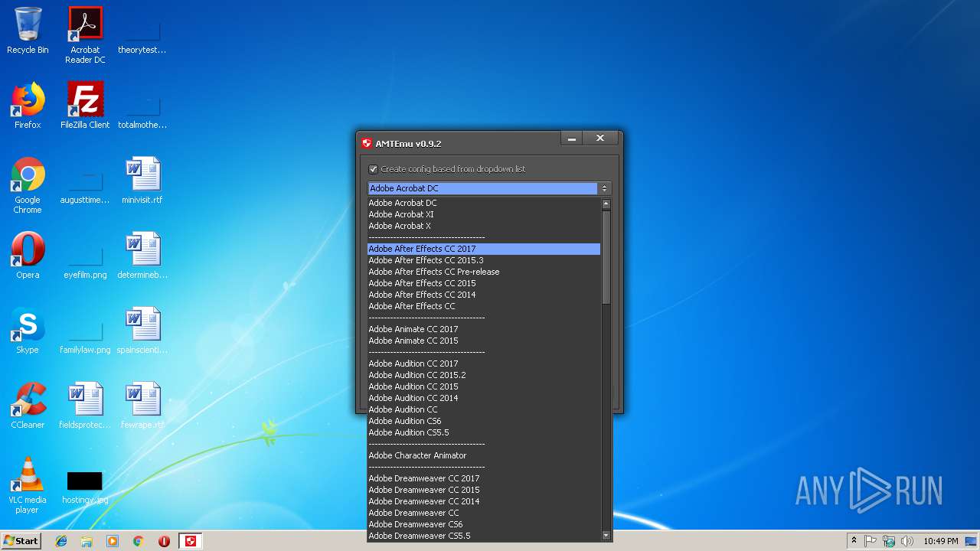Choose Adobe Acrobat X from the list
This screenshot has height=551, width=980.
tap(484, 226)
